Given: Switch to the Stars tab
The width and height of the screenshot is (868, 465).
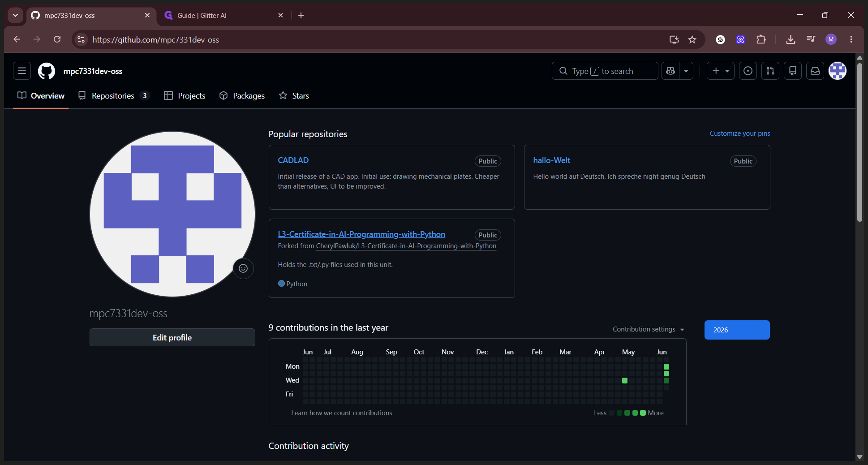Looking at the screenshot, I should pyautogui.click(x=294, y=95).
